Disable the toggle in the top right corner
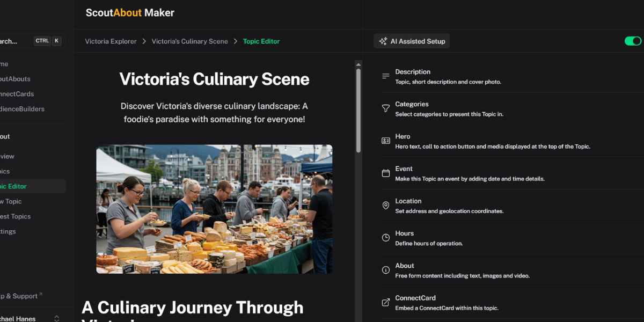Viewport: 644px width, 322px height. tap(633, 40)
